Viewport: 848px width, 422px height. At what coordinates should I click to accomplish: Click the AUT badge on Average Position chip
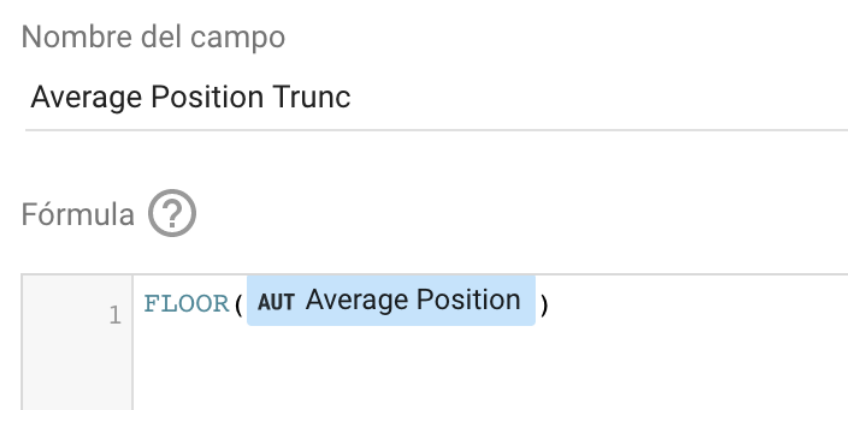(276, 302)
